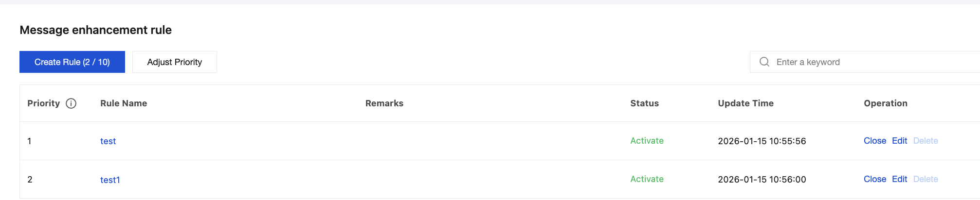Click the Create Rule (2 / 10) button

(72, 62)
